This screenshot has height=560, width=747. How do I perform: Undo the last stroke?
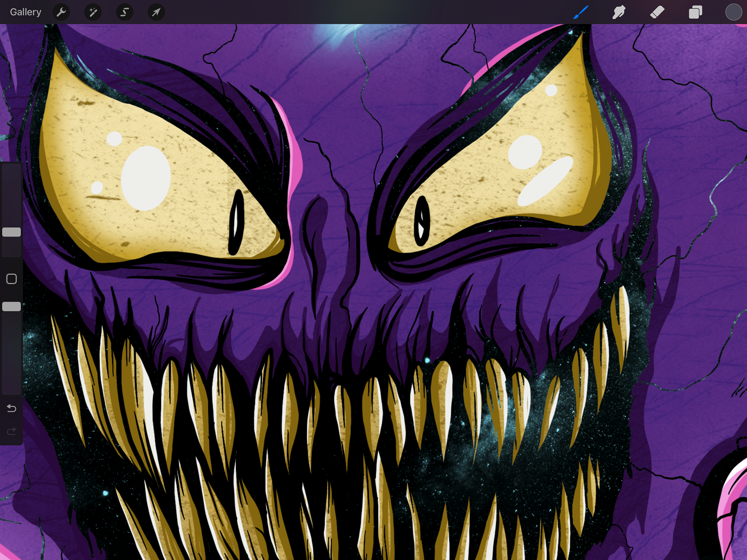(x=12, y=408)
